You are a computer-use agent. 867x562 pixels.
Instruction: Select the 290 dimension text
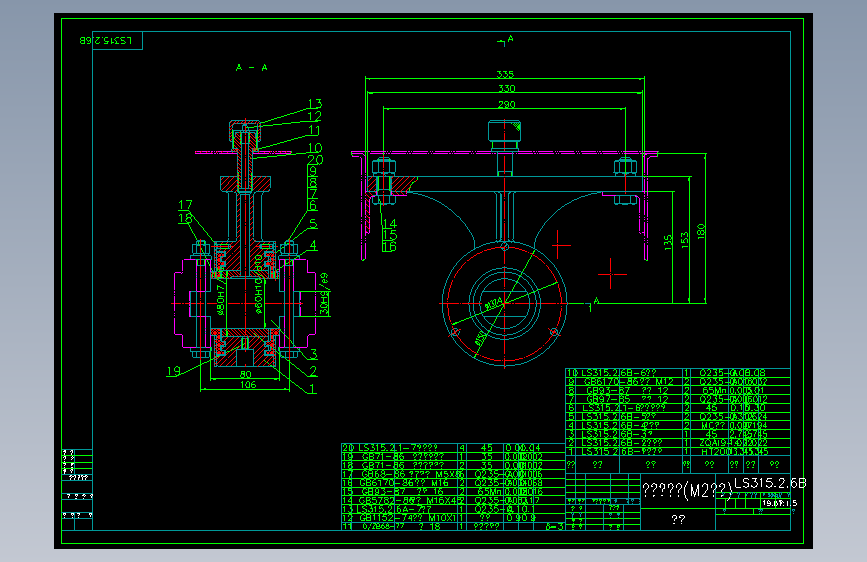pos(506,105)
